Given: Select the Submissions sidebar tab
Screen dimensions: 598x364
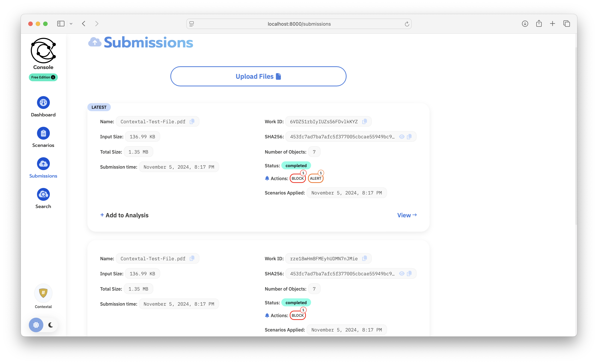Looking at the screenshot, I should [x=43, y=164].
